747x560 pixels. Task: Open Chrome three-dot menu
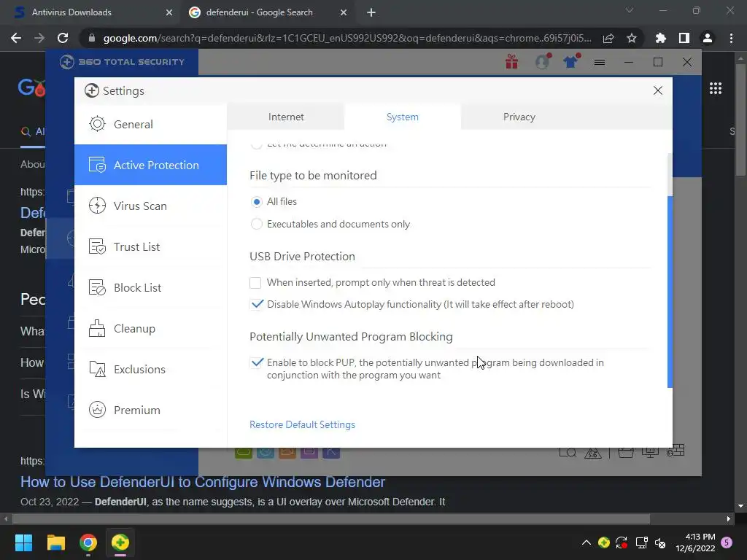(731, 38)
